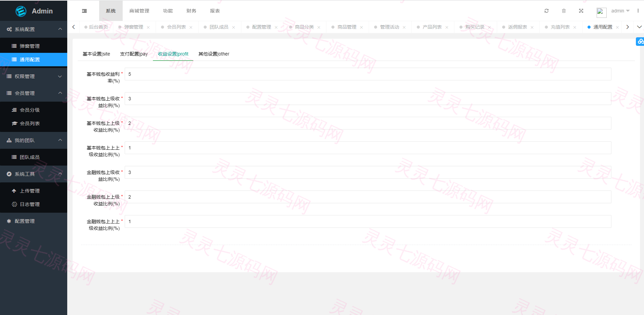The width and height of the screenshot is (644, 315).
Task: Open 弹窗管理 in the sidebar
Action: (34, 46)
